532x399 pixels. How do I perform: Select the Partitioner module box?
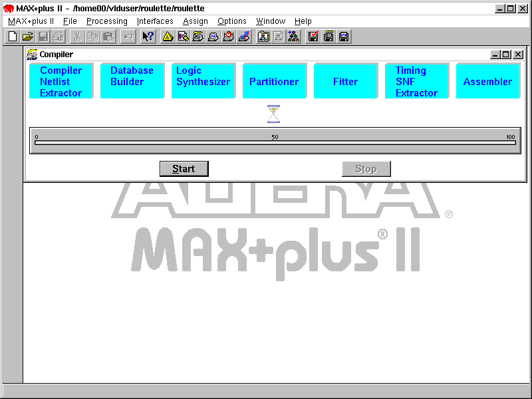(x=275, y=80)
